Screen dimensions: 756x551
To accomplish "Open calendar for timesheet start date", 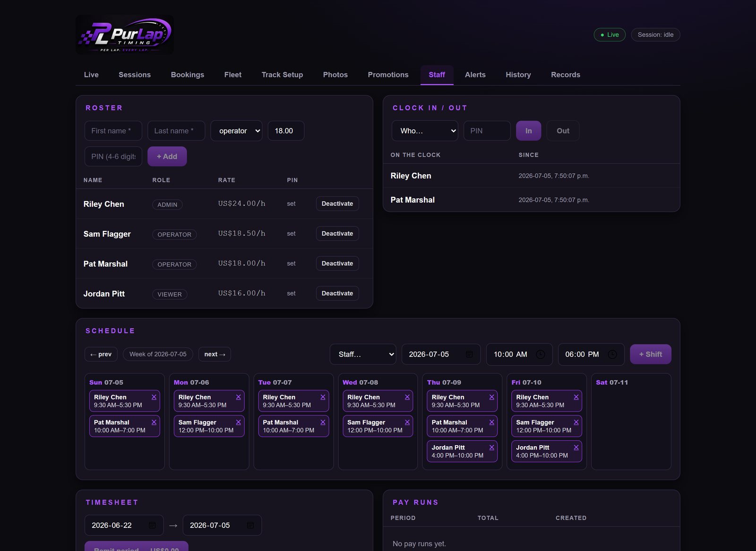I will pos(152,525).
